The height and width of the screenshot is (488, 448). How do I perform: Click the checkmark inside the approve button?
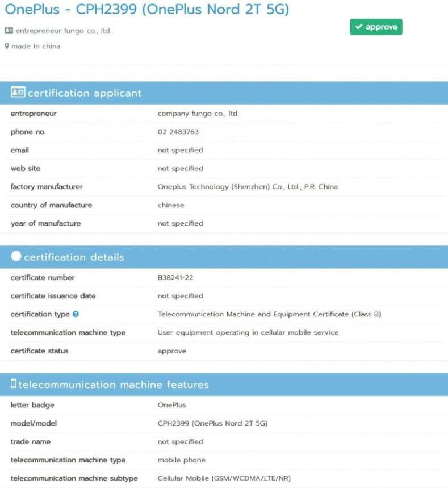pos(359,27)
